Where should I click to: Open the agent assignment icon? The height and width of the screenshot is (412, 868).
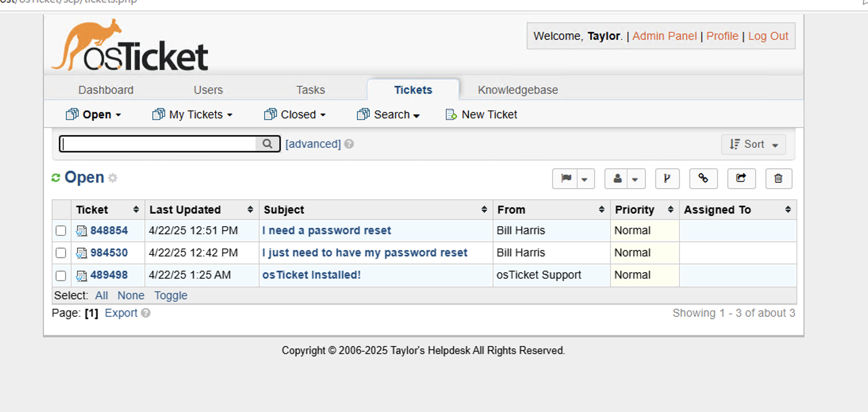[618, 179]
